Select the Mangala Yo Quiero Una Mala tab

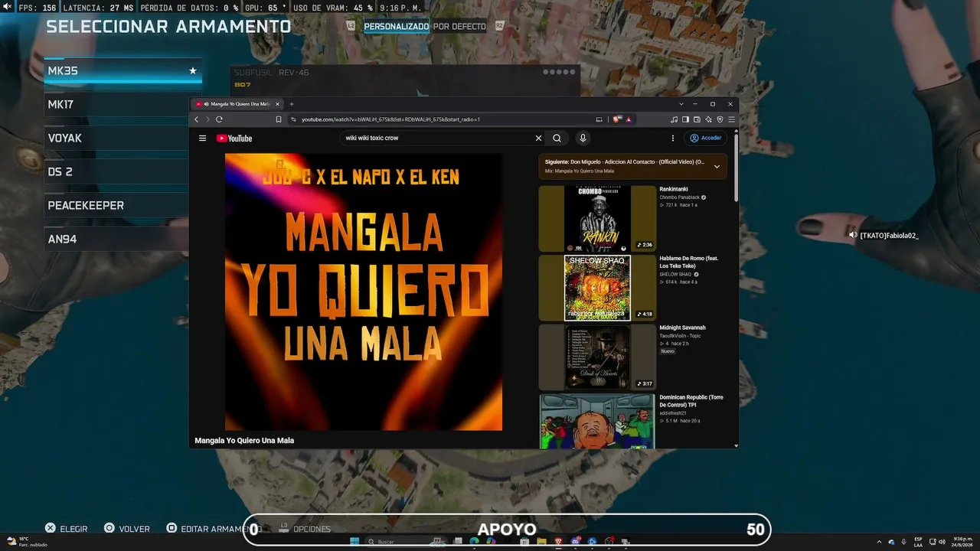tap(237, 104)
